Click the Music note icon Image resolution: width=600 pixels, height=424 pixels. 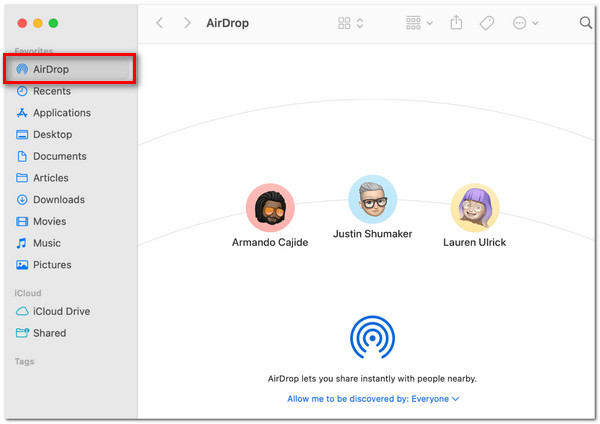(x=22, y=243)
